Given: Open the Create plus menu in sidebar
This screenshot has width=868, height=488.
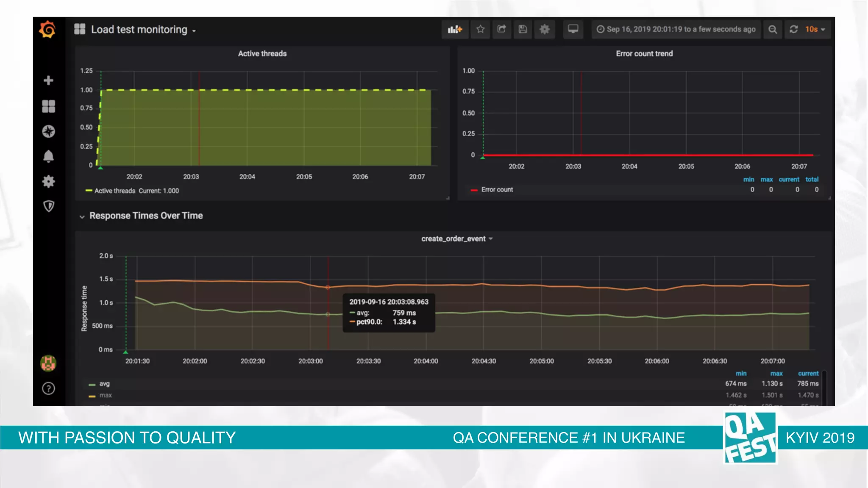Looking at the screenshot, I should coord(48,80).
